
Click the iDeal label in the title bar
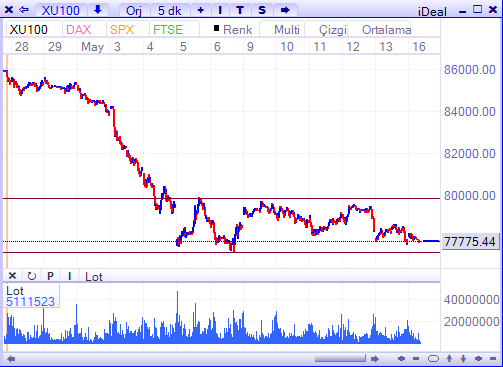432,12
